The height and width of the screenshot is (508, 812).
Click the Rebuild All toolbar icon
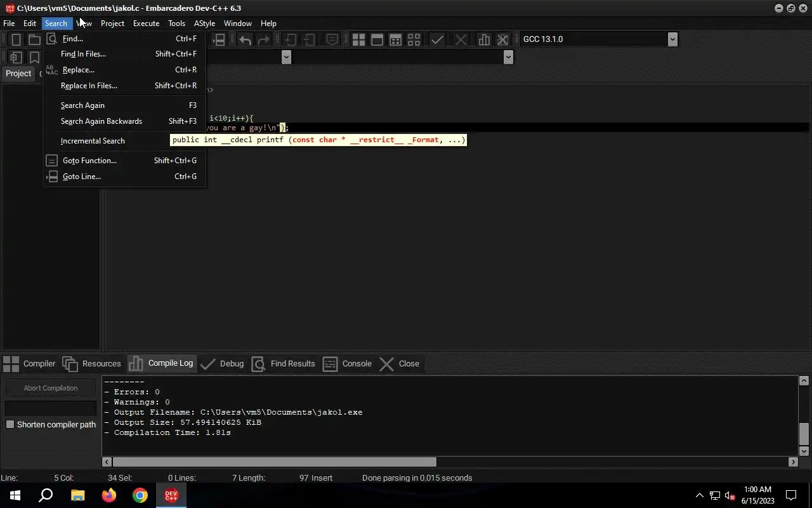point(414,39)
